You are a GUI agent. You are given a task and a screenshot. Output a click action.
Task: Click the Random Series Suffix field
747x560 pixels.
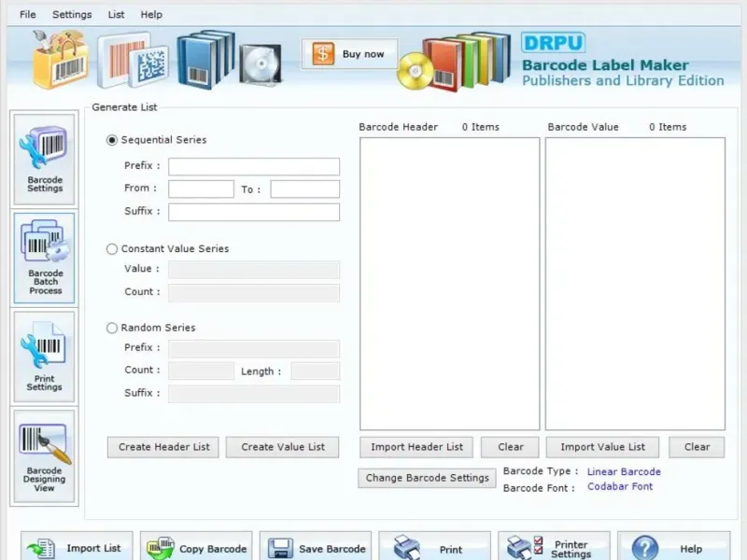tap(254, 394)
